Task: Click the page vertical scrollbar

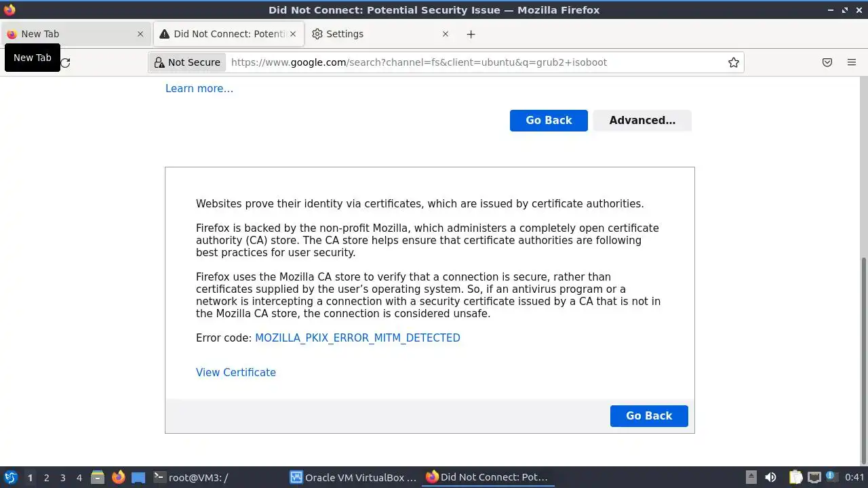Action: tap(863, 359)
